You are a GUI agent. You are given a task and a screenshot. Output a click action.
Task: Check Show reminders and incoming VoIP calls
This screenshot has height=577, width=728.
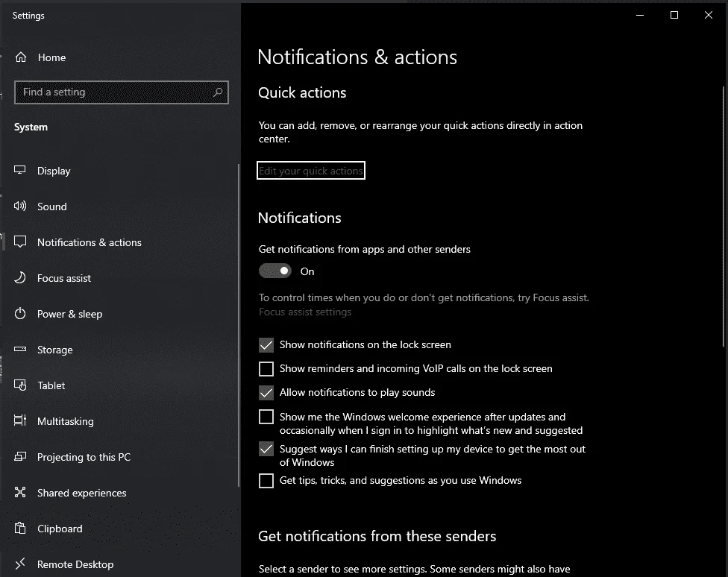pyautogui.click(x=266, y=368)
